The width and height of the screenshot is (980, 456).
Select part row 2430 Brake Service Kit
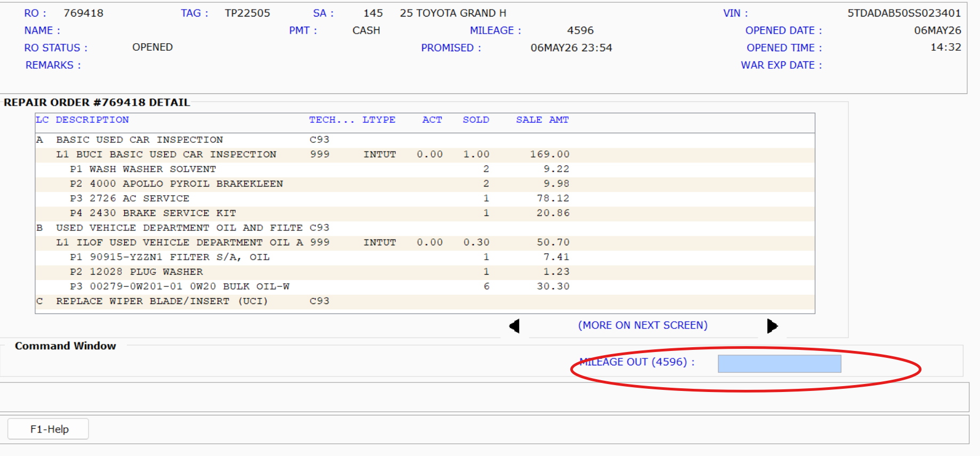tap(425, 213)
